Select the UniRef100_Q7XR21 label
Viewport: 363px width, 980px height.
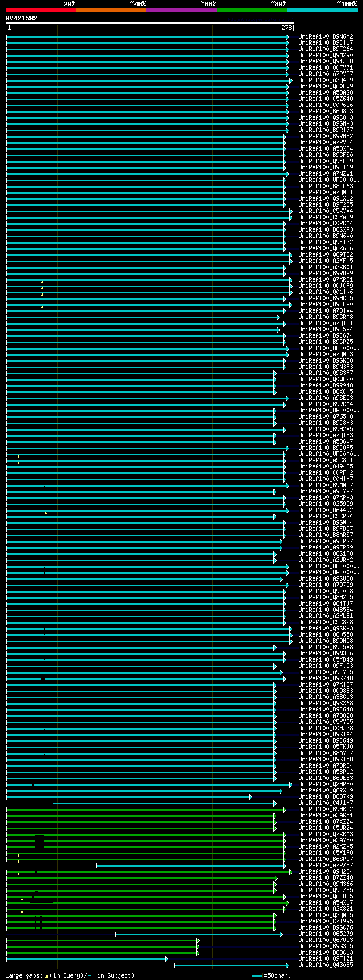(326, 279)
